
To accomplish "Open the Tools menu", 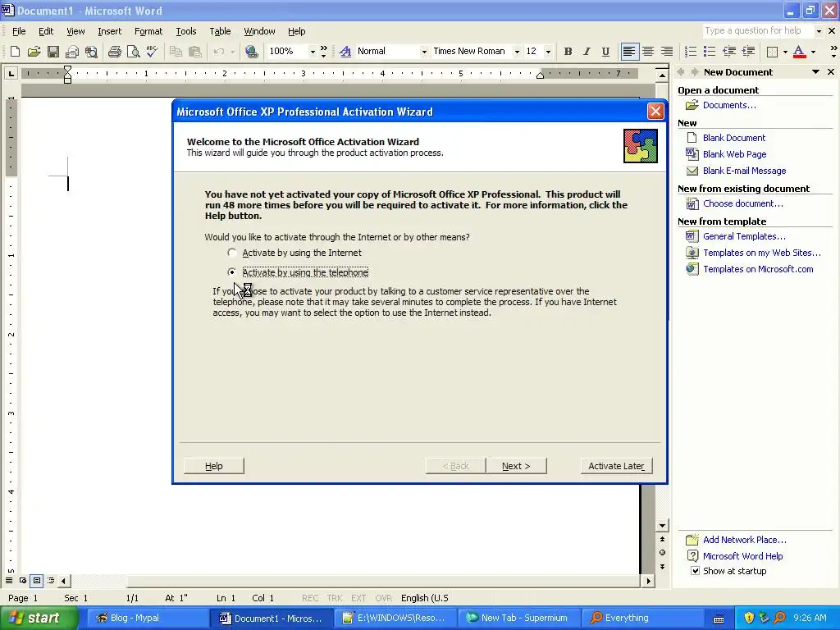I will (x=186, y=31).
